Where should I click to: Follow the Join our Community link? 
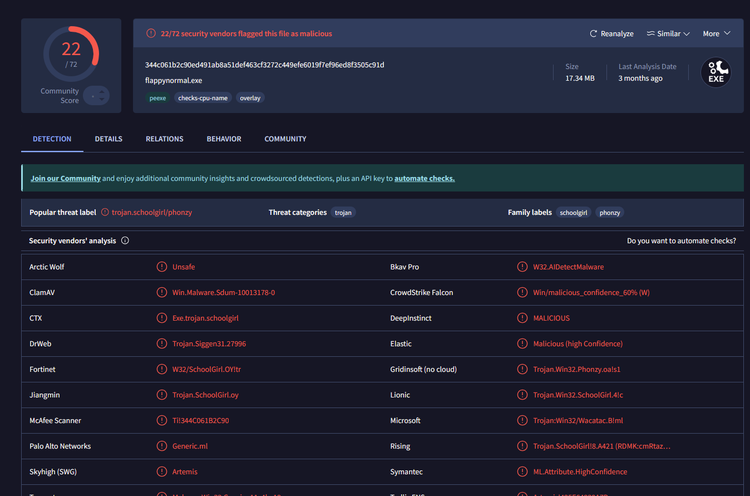point(66,178)
